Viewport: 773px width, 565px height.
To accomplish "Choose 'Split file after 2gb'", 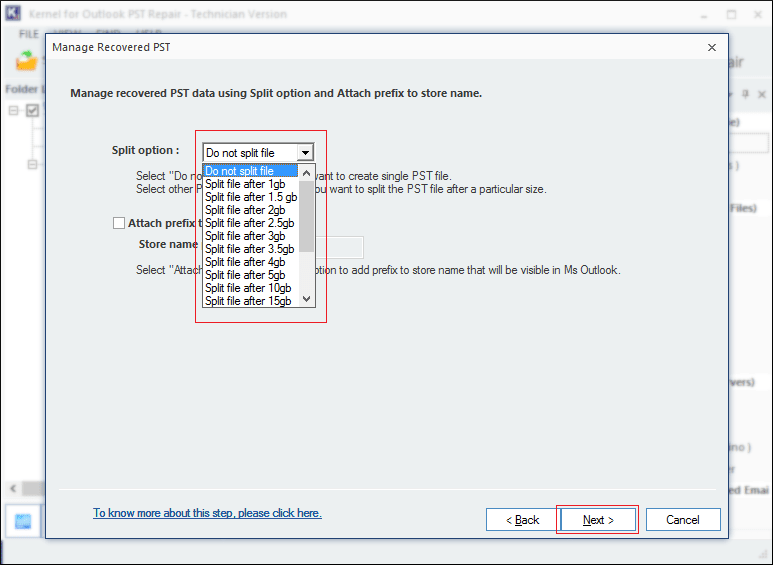I will tap(250, 210).
